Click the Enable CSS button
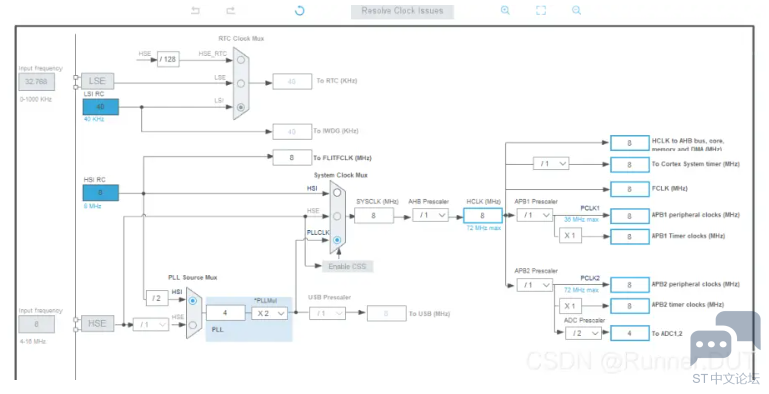This screenshot has width=769, height=394. click(x=347, y=266)
